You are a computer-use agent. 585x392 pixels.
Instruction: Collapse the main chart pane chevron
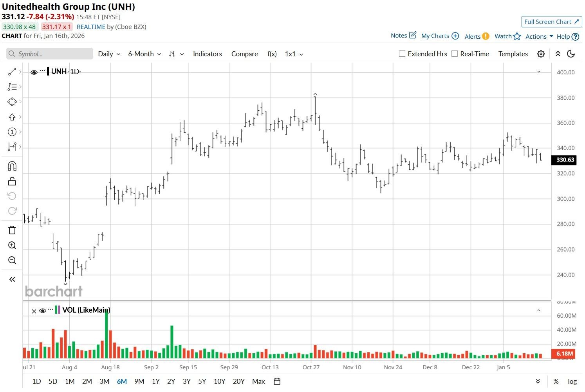(538, 72)
